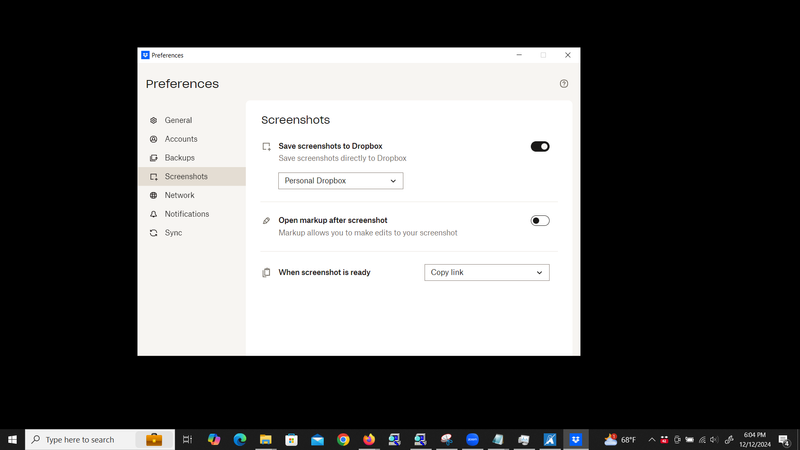Image resolution: width=800 pixels, height=450 pixels.
Task: Open the notification center icon
Action: click(785, 439)
